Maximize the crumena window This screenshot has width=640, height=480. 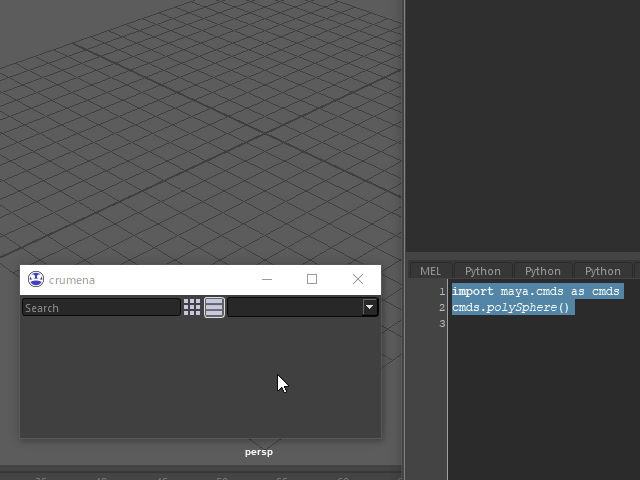point(312,280)
